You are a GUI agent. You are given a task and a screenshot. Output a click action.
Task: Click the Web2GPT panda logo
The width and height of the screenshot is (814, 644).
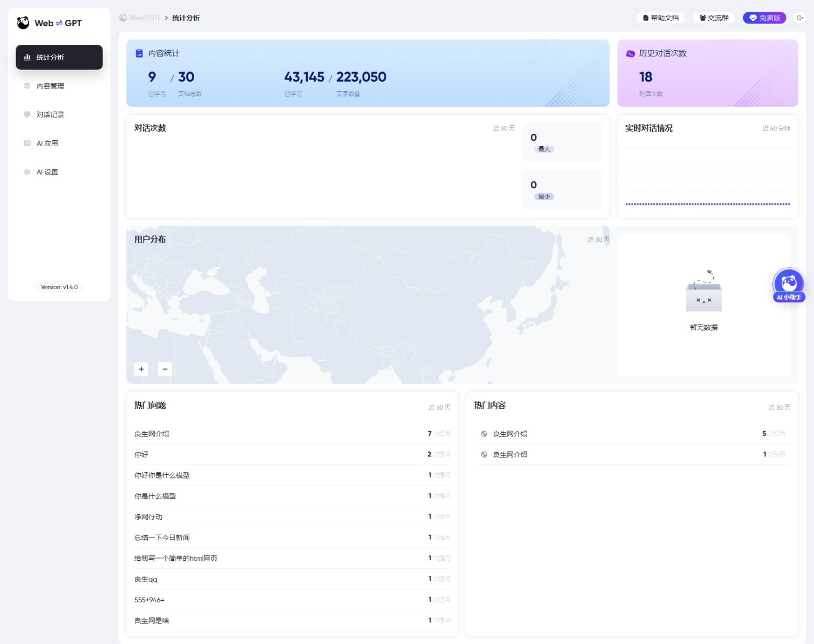(23, 23)
